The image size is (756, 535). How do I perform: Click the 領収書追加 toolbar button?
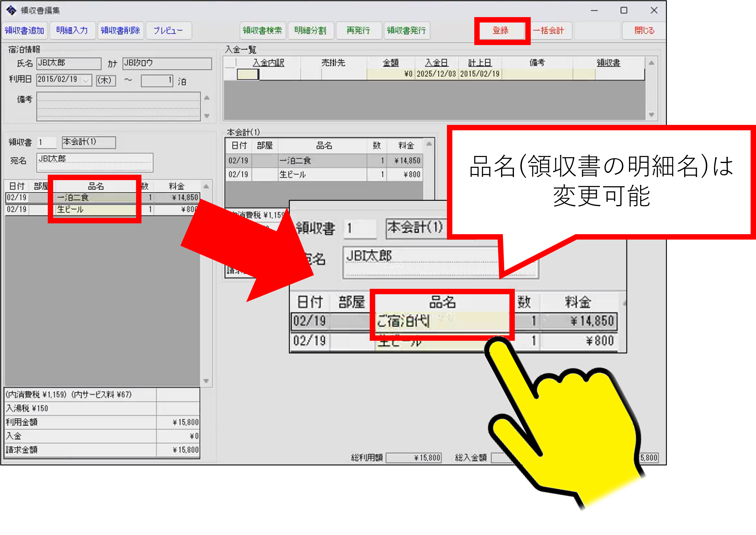pos(25,31)
